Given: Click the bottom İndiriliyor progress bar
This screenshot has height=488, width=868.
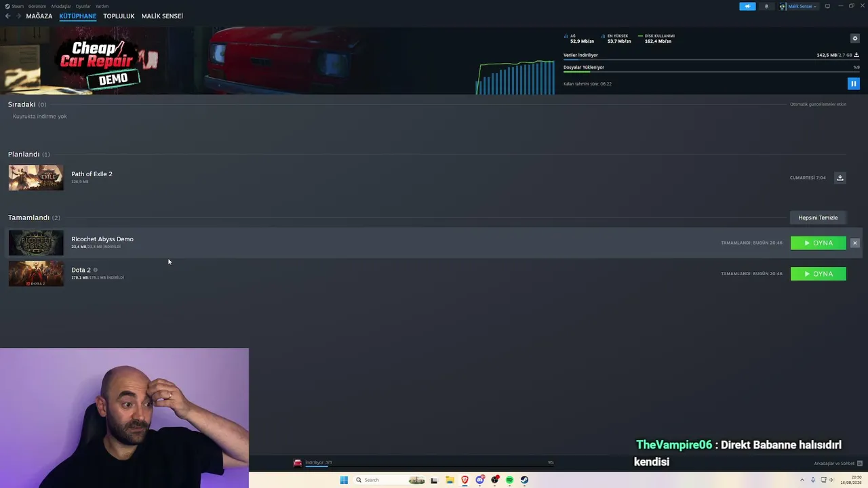Looking at the screenshot, I should tap(429, 466).
